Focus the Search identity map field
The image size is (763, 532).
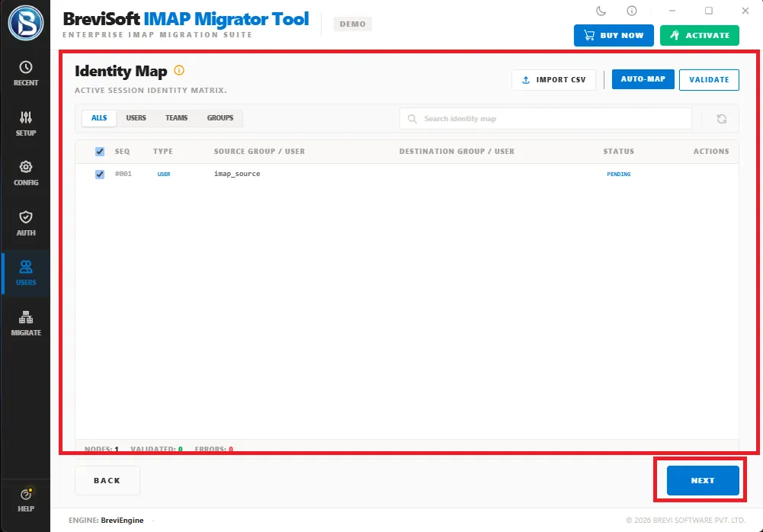546,119
